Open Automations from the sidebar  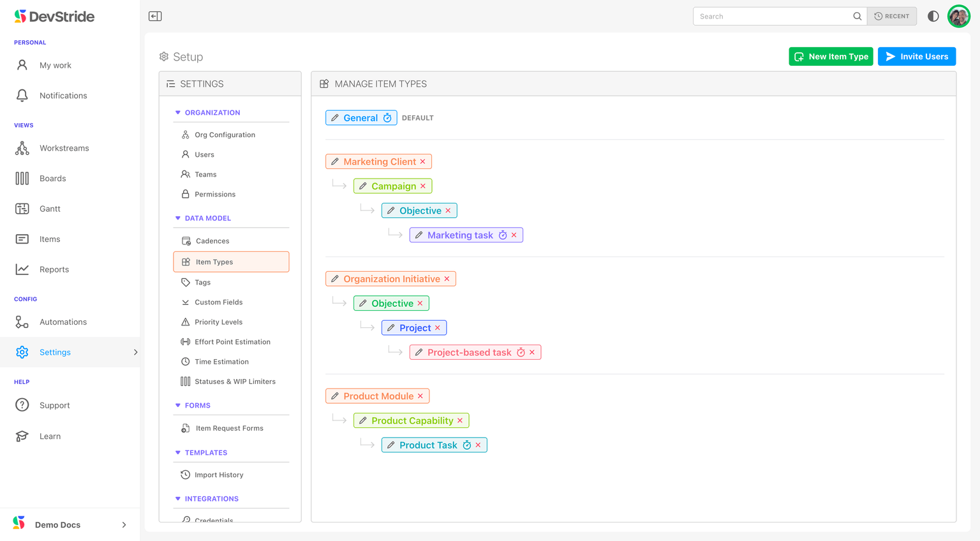(x=63, y=322)
